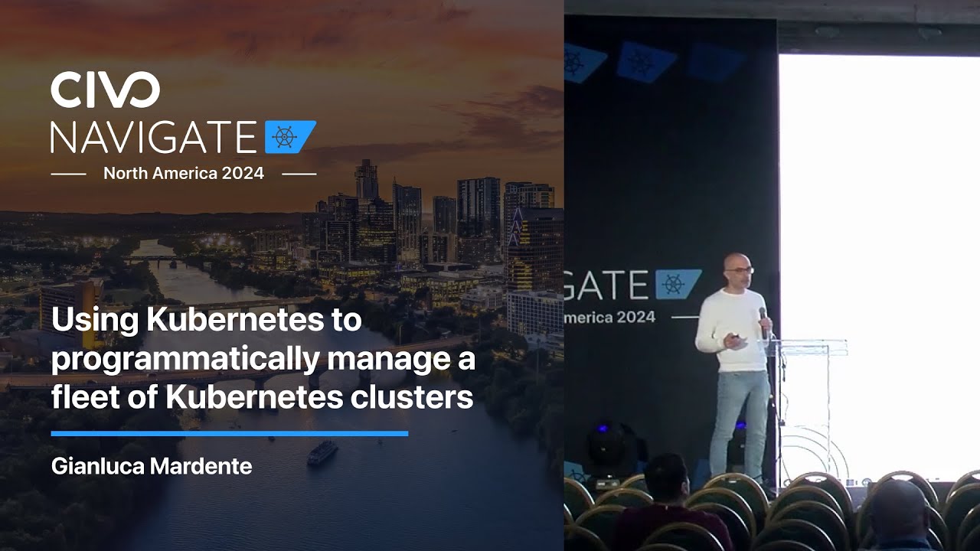Click the talk title 'Using Kubernetes to programmatically manage'

263,359
